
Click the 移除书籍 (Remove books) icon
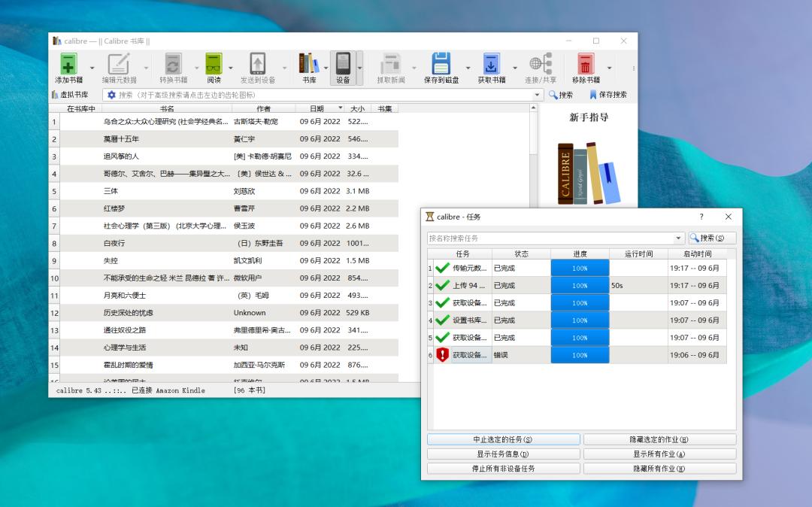point(586,64)
